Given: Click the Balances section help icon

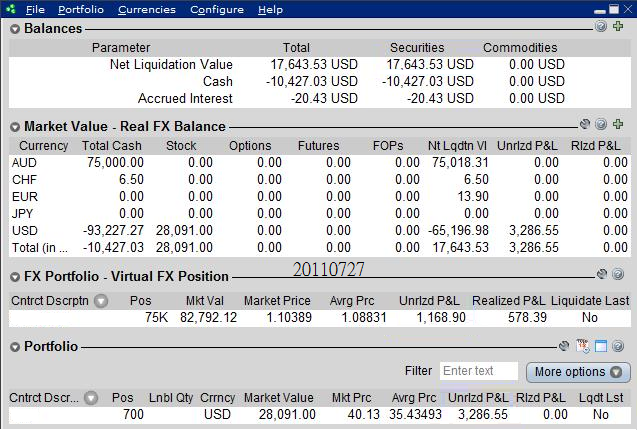Looking at the screenshot, I should click(x=601, y=26).
